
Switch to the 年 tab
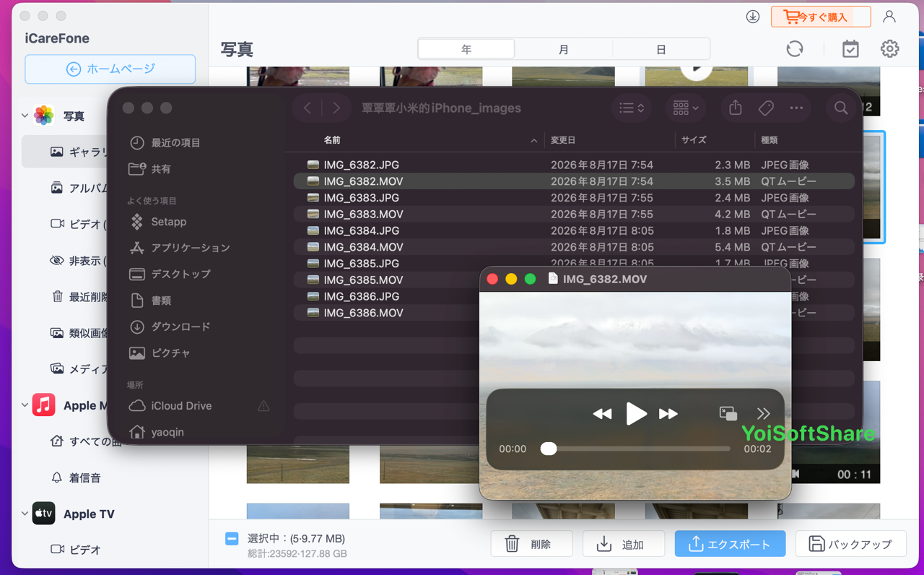[466, 49]
